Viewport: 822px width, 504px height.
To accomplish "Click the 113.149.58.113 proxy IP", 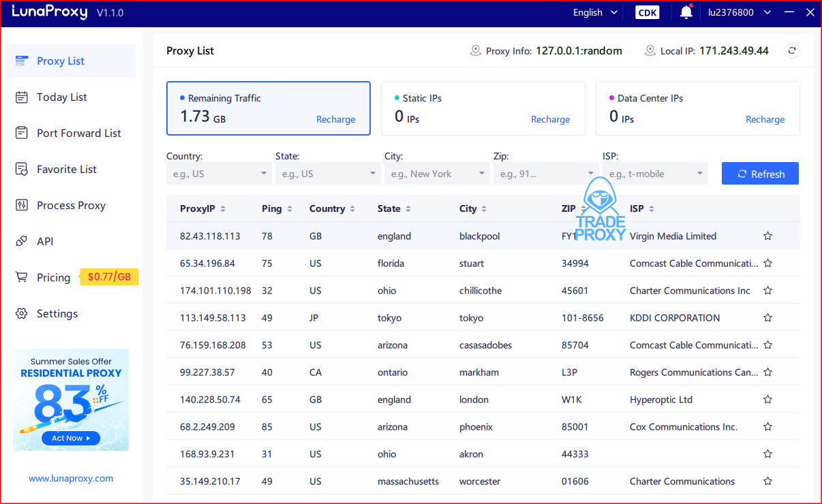I will (x=213, y=318).
